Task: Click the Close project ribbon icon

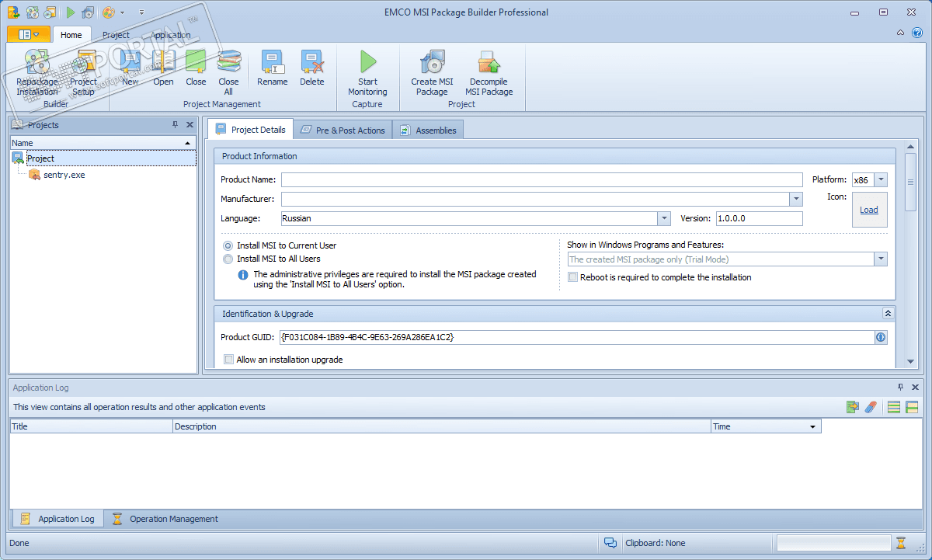Action: 196,68
